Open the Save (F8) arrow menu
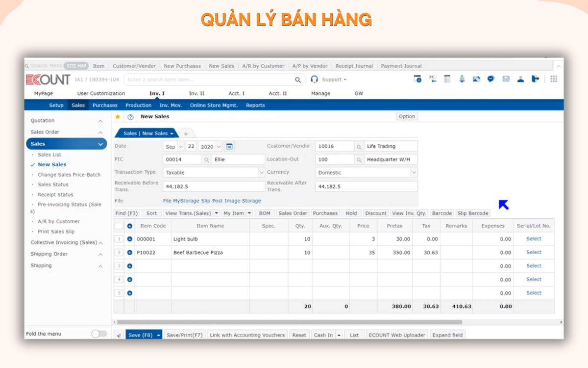 159,335
